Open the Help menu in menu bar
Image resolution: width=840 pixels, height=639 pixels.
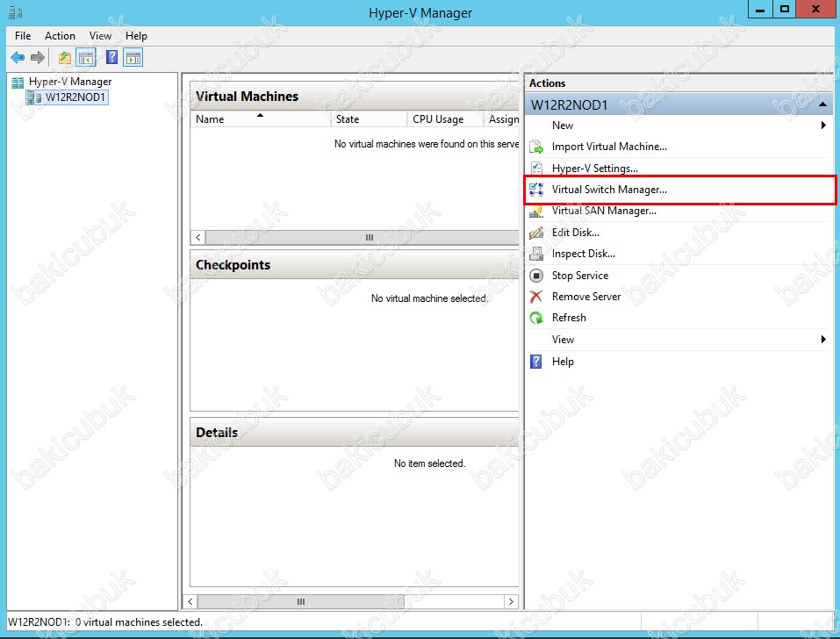[x=136, y=36]
